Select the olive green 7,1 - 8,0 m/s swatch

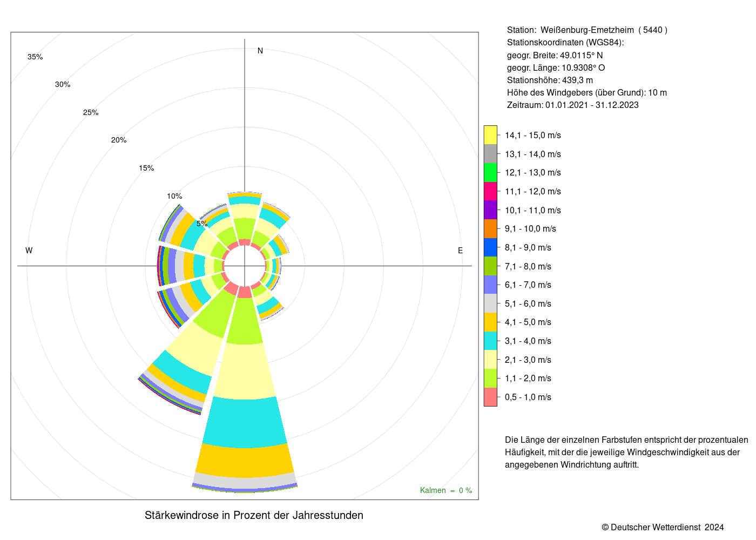[x=490, y=266]
